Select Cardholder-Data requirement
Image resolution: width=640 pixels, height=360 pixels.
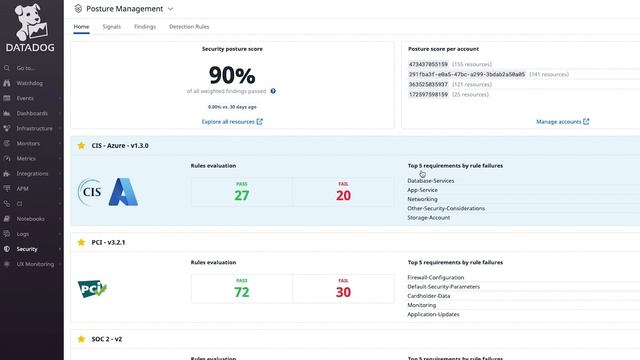click(429, 296)
